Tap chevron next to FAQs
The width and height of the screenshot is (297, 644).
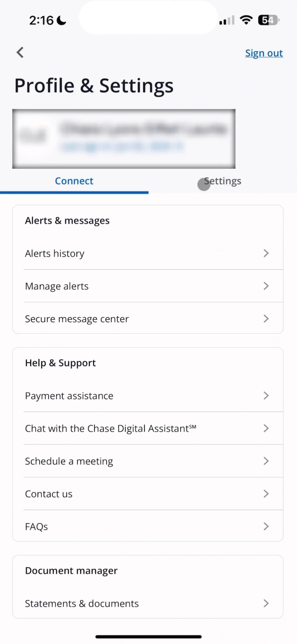(x=266, y=527)
